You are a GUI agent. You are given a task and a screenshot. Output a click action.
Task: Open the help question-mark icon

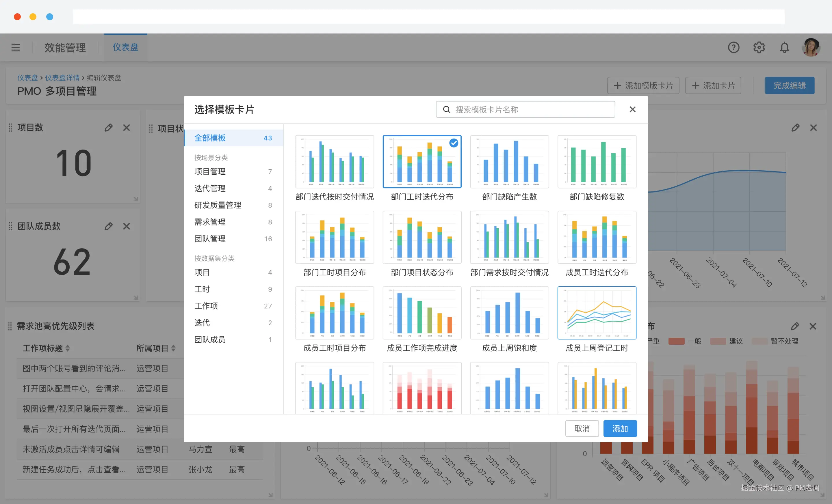click(733, 47)
